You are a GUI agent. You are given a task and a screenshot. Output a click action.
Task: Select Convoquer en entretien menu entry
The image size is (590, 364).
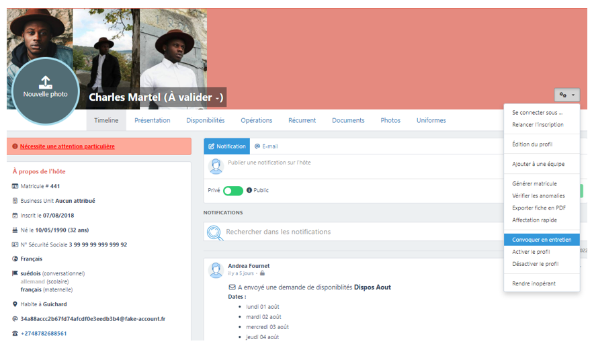(x=542, y=240)
